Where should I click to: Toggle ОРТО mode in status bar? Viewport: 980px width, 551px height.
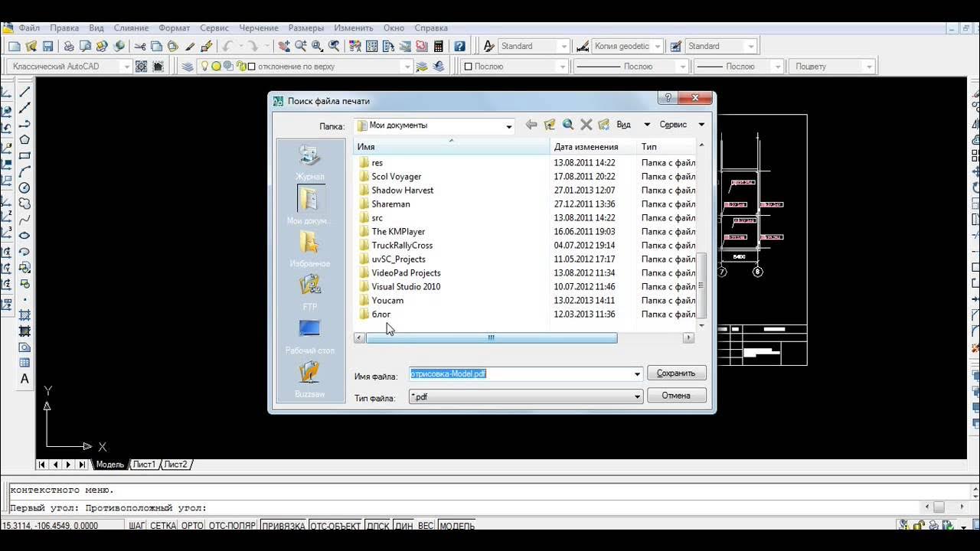[x=192, y=526]
